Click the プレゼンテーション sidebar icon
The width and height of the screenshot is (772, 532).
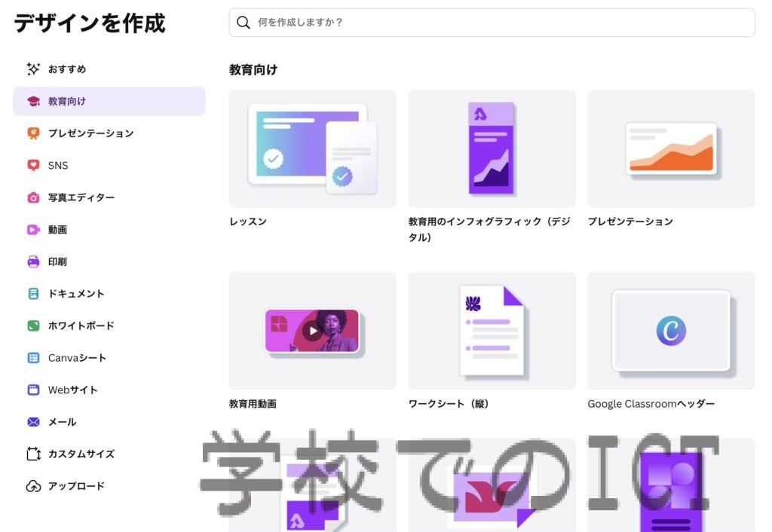[33, 133]
